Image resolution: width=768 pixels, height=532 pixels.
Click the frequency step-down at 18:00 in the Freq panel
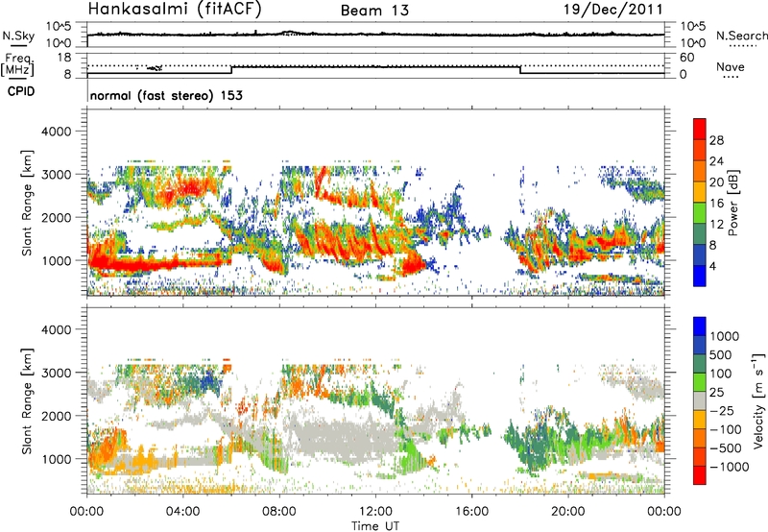520,70
